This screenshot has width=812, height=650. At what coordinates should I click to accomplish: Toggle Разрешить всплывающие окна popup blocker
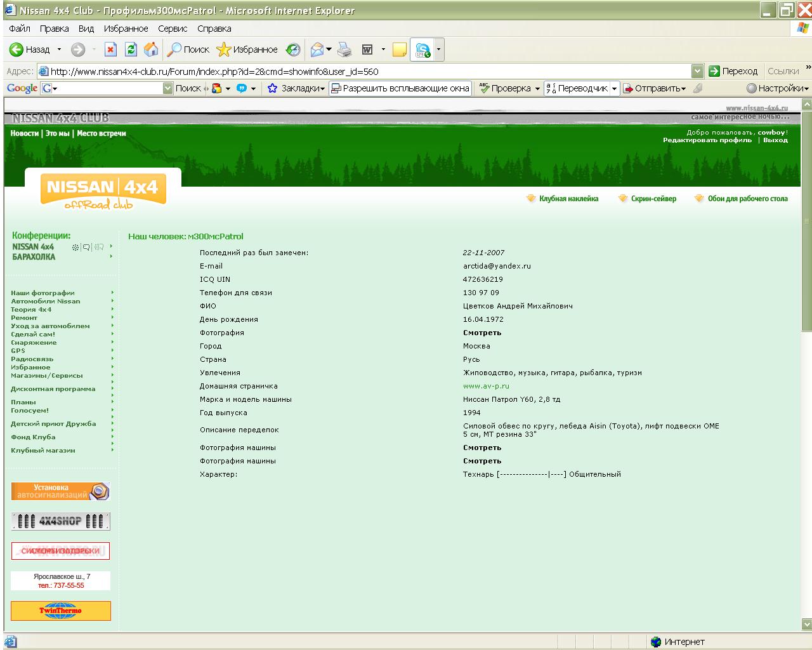pyautogui.click(x=400, y=88)
